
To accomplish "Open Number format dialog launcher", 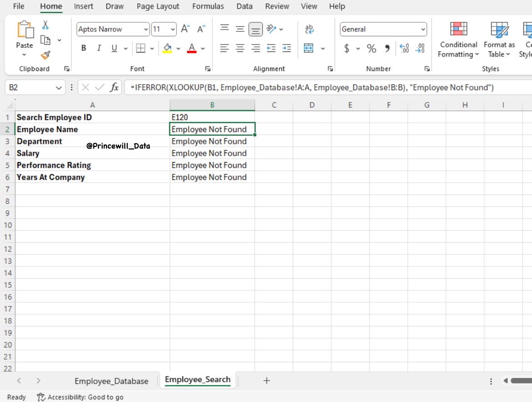I will tap(427, 69).
